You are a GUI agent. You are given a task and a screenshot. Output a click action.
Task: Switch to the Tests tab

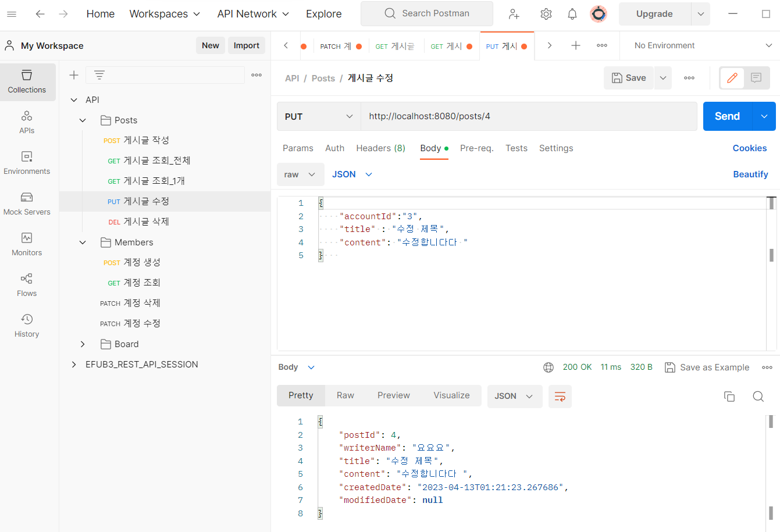[517, 148]
